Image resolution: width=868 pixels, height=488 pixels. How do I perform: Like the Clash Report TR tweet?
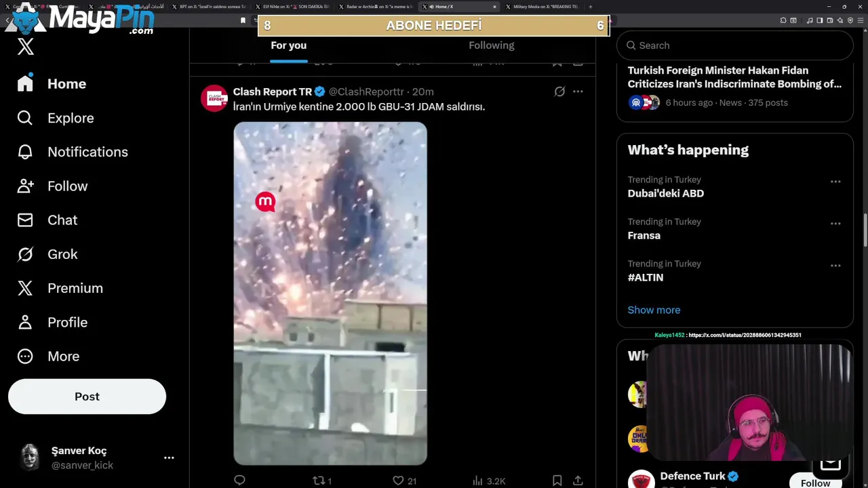[404, 481]
